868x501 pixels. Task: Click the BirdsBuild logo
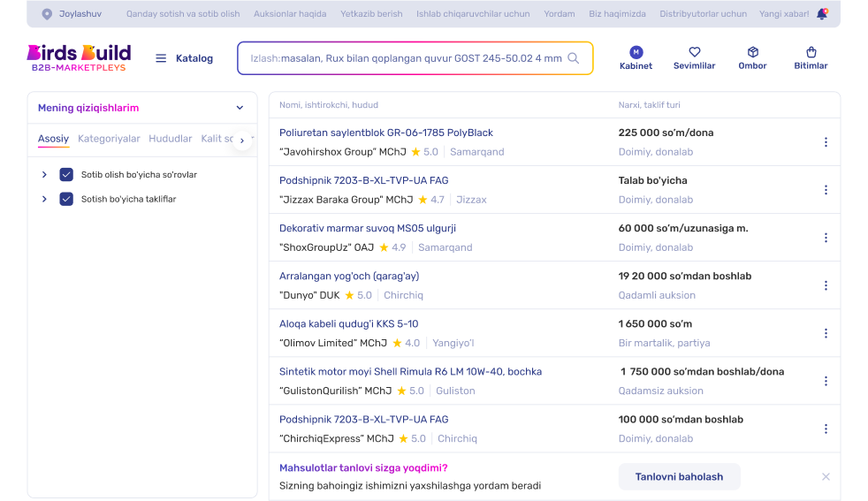tap(79, 58)
